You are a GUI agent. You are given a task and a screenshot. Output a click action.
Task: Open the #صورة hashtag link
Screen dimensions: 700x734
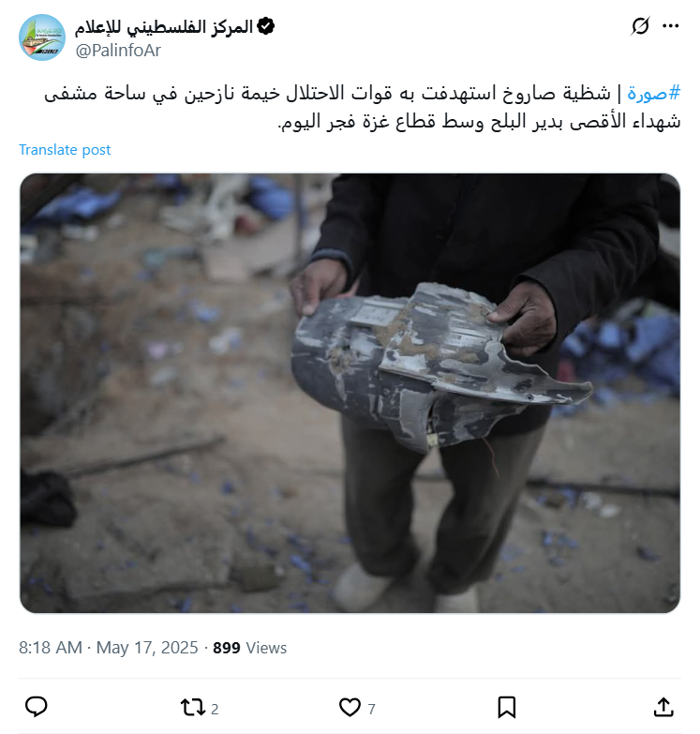coord(654,93)
